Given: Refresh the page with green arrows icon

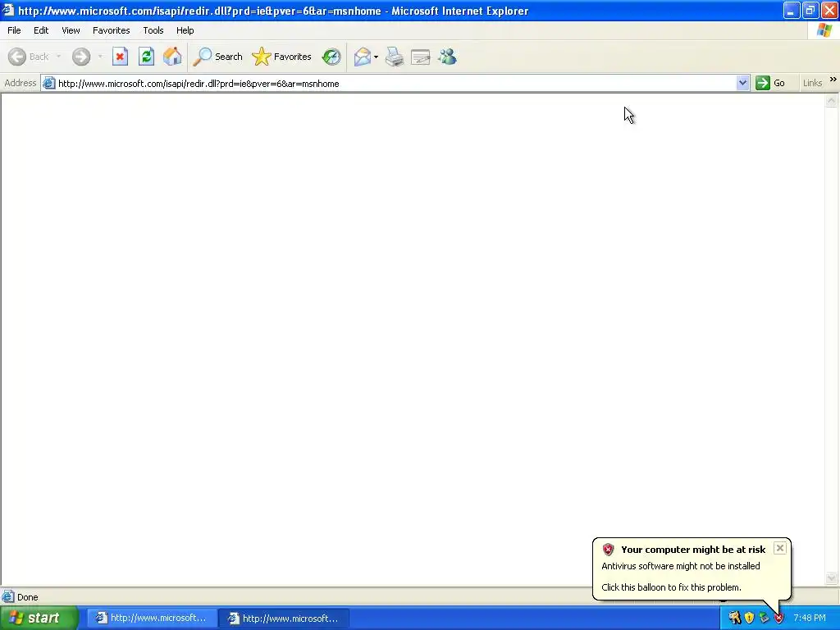Looking at the screenshot, I should [146, 57].
